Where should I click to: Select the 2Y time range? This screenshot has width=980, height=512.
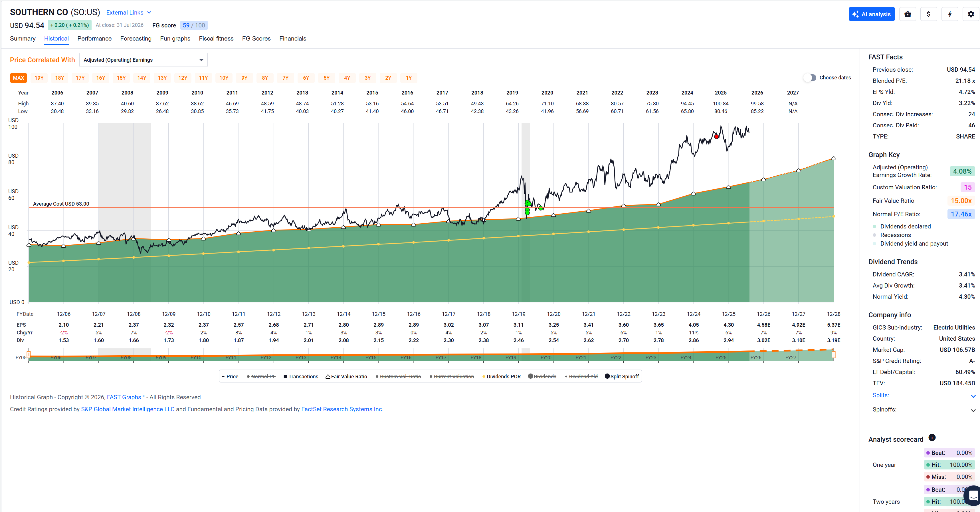coord(388,78)
